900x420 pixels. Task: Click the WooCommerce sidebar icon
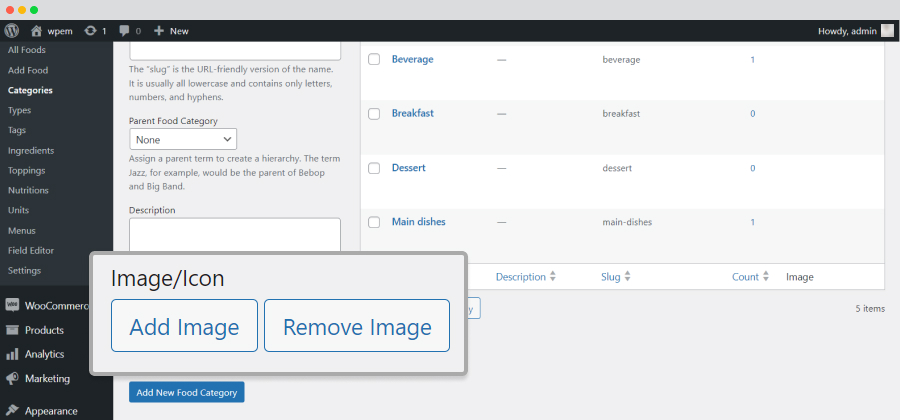click(x=11, y=306)
